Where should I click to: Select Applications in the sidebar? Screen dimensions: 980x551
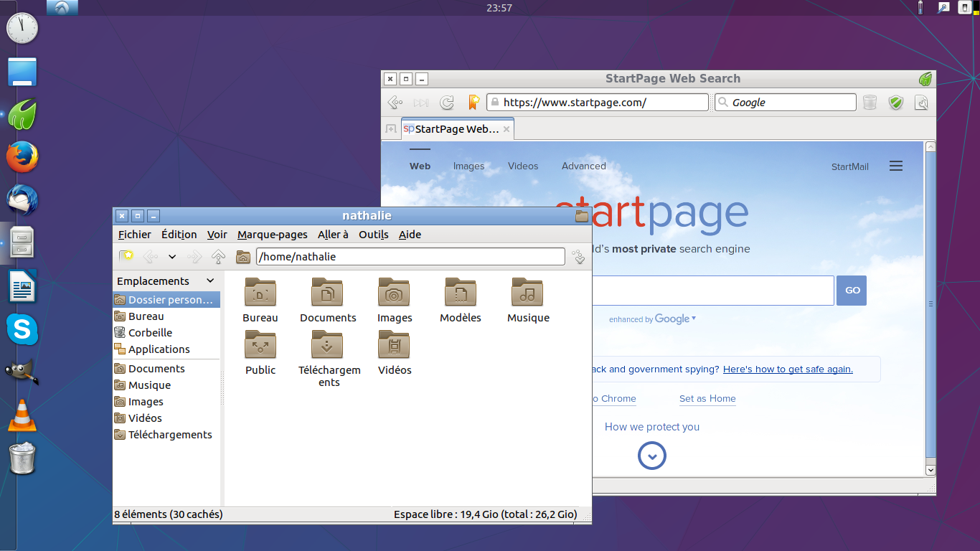click(166, 349)
